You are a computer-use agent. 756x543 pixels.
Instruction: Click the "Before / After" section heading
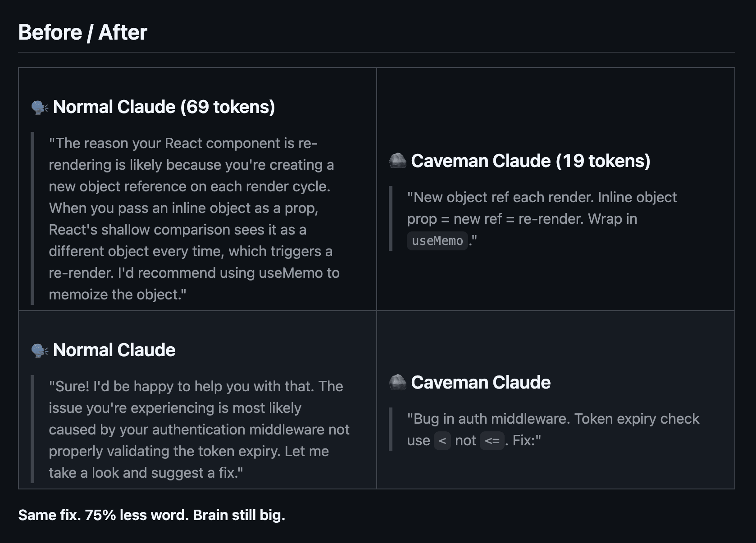click(82, 32)
